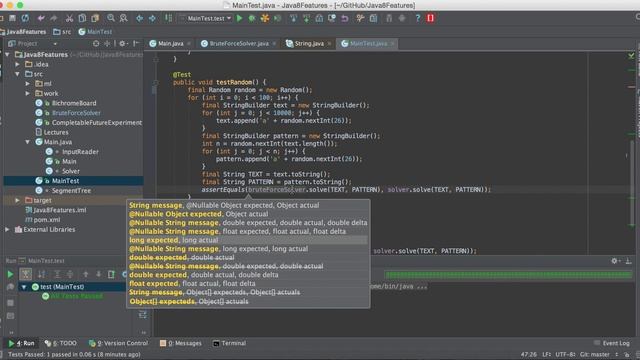Image resolution: width=640 pixels, height=360 pixels.
Task: Switch to the Main.java editor tab
Action: coord(170,44)
